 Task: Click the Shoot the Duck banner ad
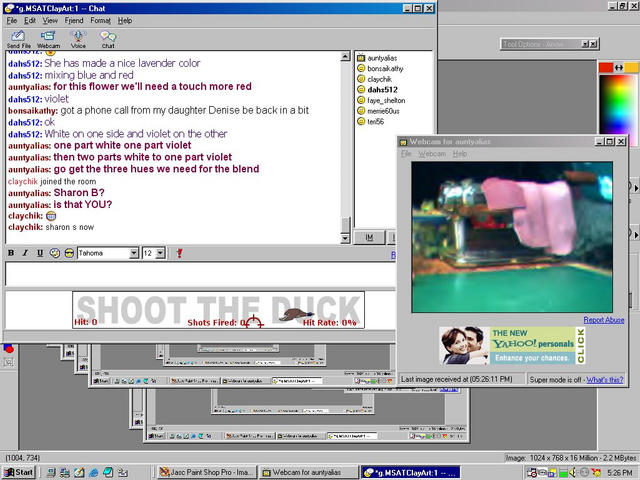tap(218, 310)
